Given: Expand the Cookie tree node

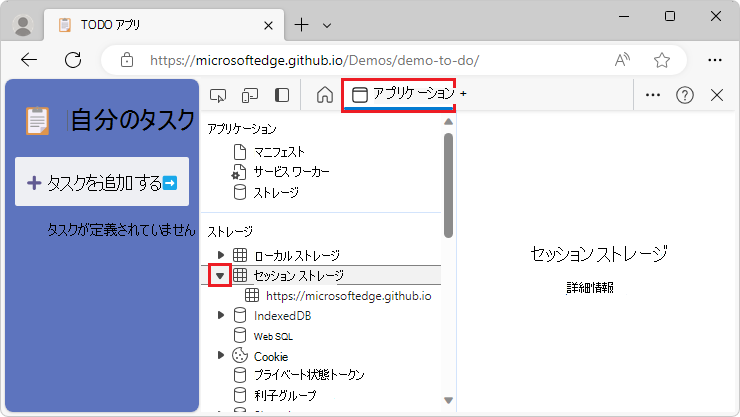Looking at the screenshot, I should [x=221, y=356].
